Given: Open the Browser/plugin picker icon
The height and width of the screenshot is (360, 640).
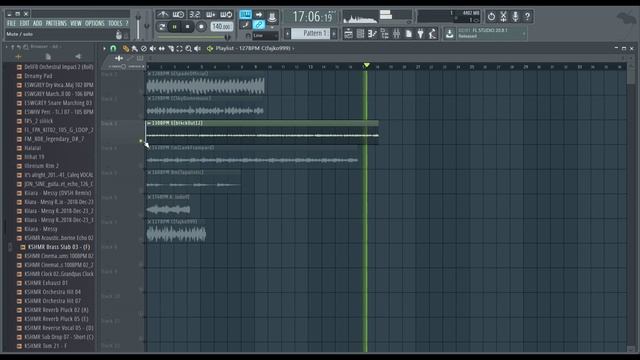Looking at the screenshot, I should (384, 34).
